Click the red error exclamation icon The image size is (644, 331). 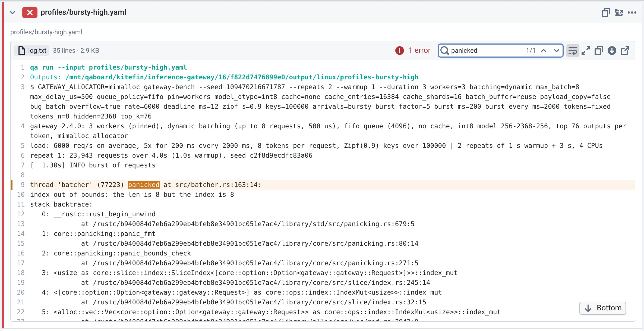click(x=400, y=51)
